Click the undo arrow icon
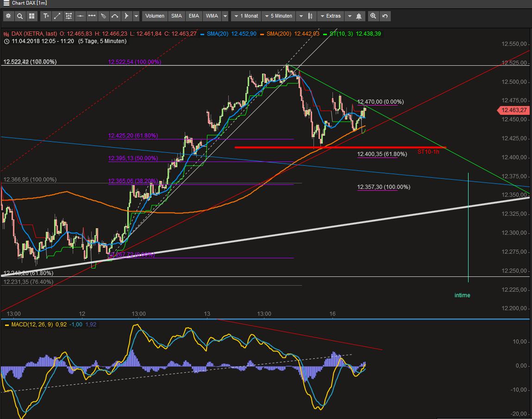The height and width of the screenshot is (419, 532). coord(385,16)
